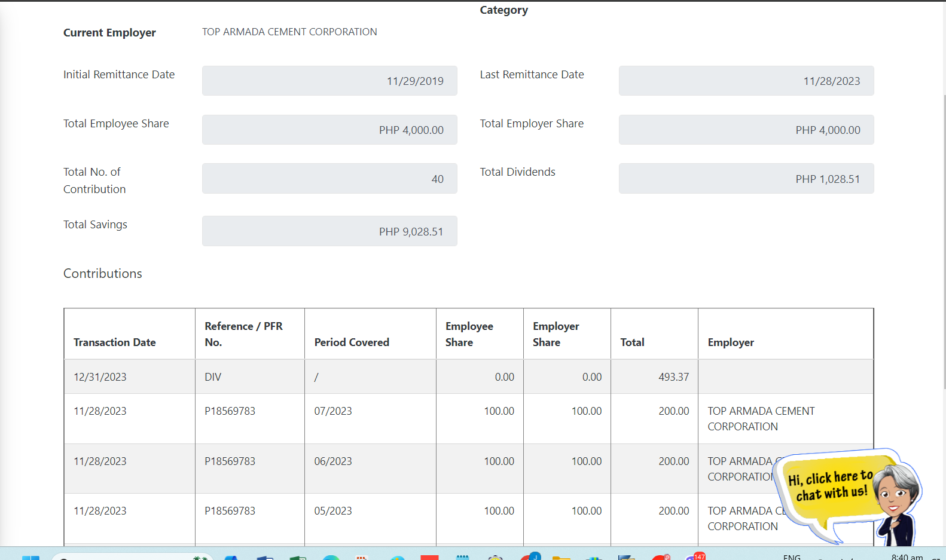Open the taskbar clock showing 8:40 am
946x560 pixels.
coord(907,557)
